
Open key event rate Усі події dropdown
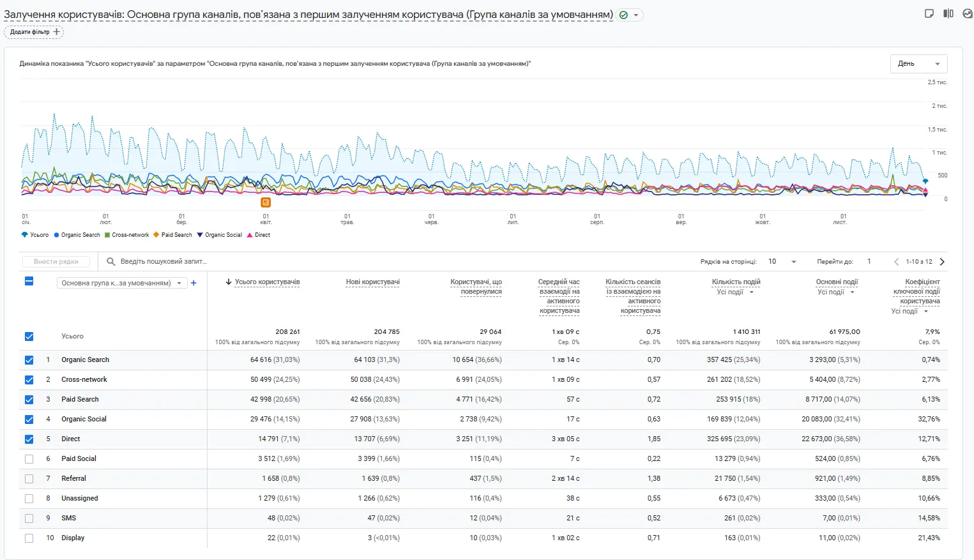point(909,312)
